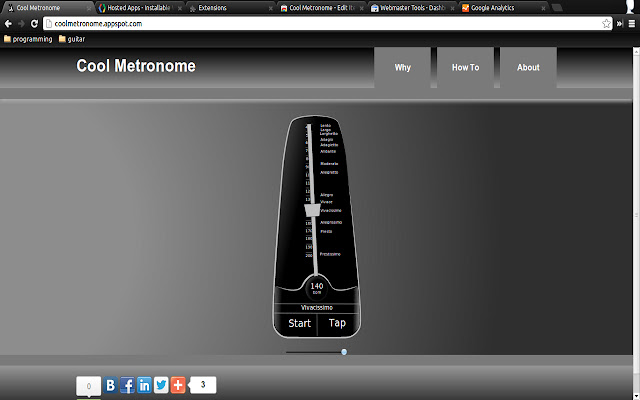This screenshot has width=640, height=400.
Task: Click the address bar URL
Action: 98,24
